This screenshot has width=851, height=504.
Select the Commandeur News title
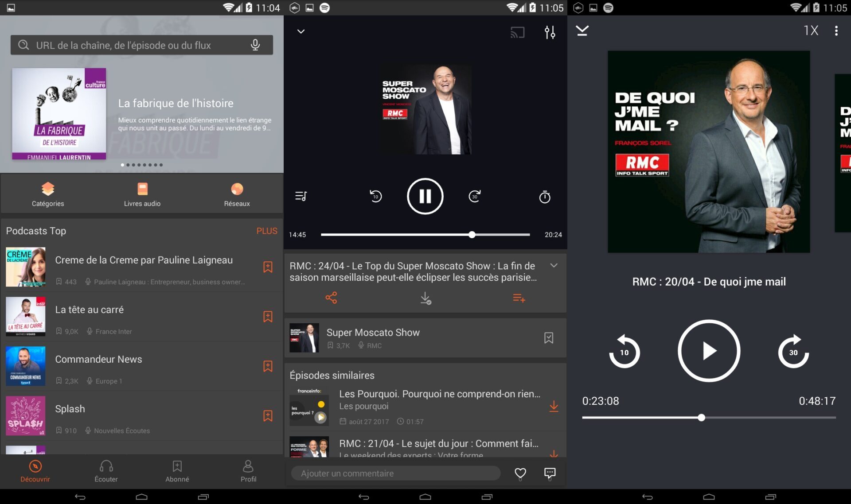coord(98,359)
